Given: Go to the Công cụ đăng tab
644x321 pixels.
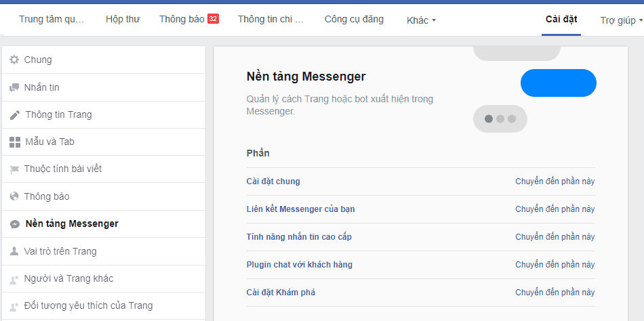Looking at the screenshot, I should [354, 19].
